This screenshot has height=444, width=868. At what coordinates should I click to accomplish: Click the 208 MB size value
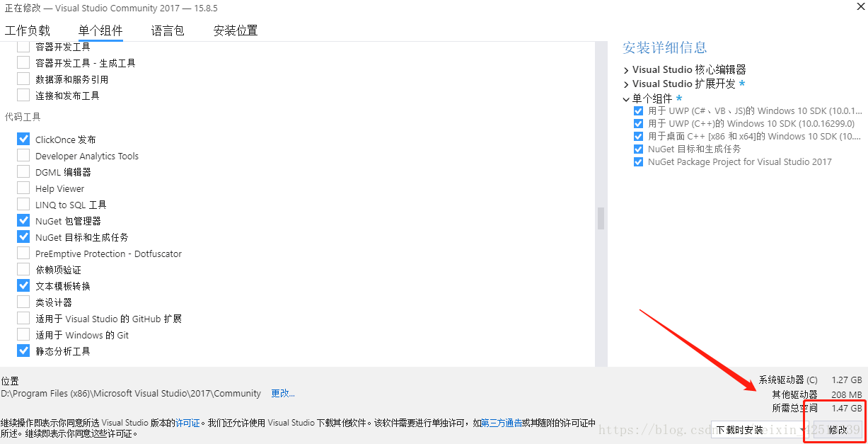click(847, 394)
